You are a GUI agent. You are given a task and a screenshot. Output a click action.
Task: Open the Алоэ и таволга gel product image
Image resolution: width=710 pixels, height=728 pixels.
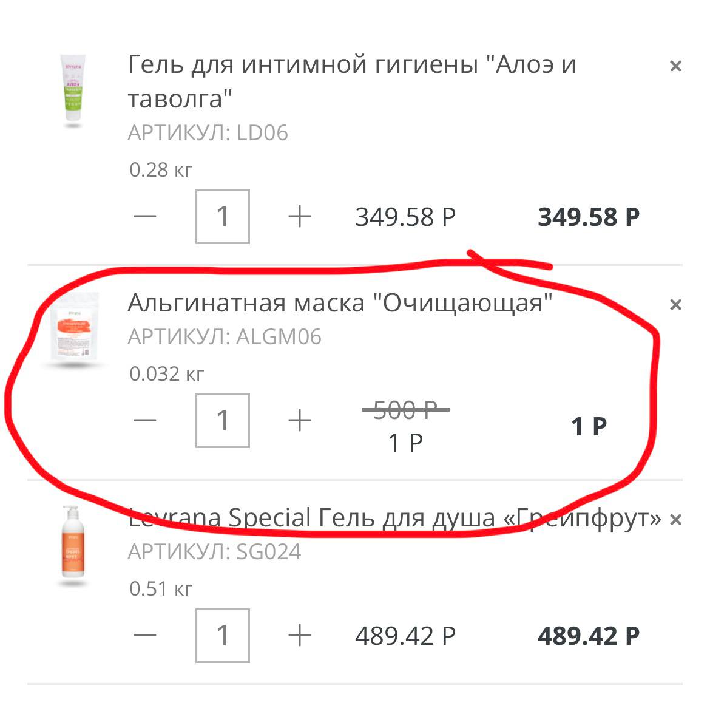point(73,90)
